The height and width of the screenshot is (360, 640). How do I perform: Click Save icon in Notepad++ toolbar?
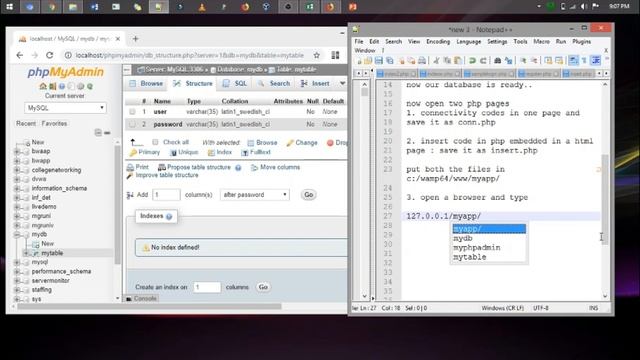pos(378,60)
